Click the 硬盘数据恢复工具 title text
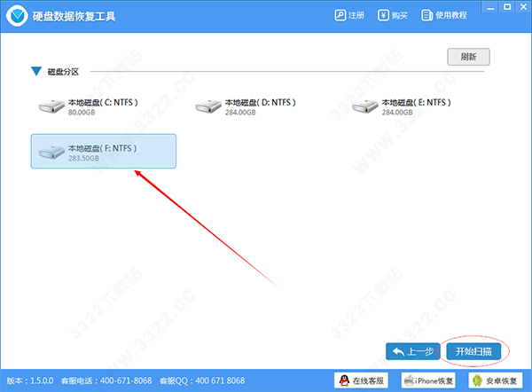 (x=74, y=16)
